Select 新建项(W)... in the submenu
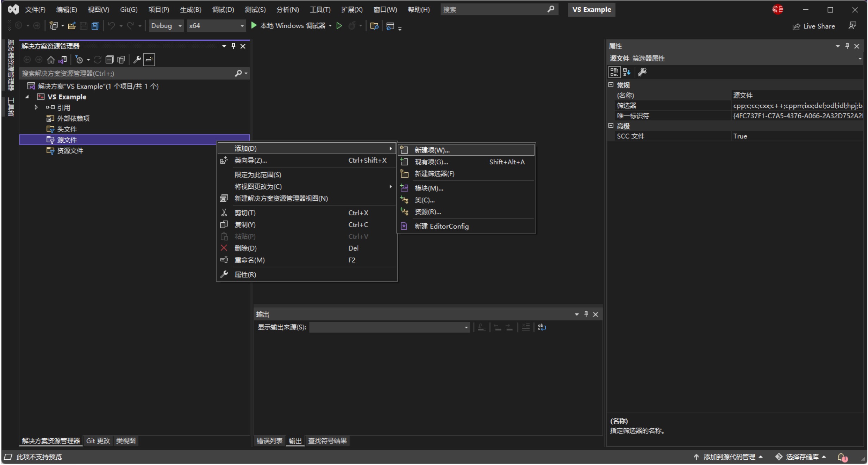 [466, 150]
